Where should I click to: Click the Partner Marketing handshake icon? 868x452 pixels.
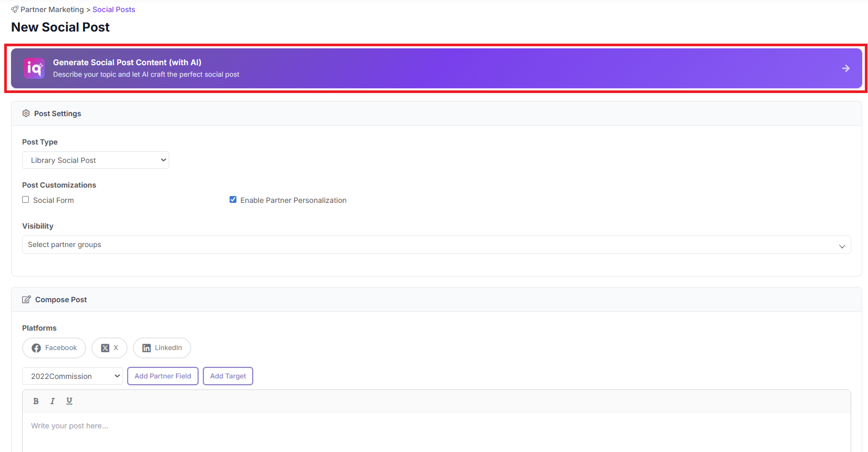[15, 9]
